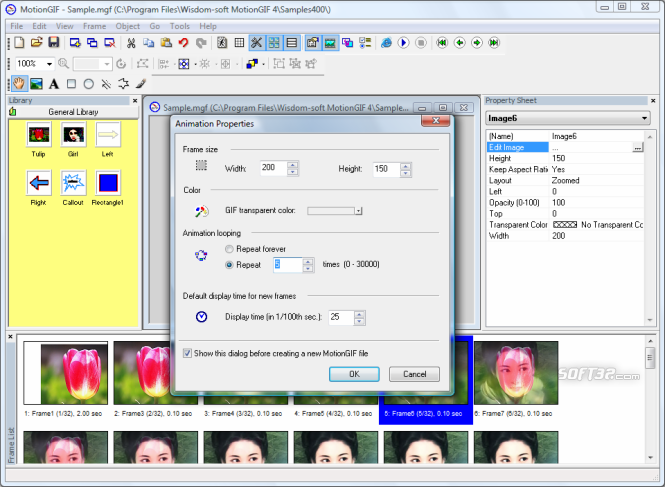Go to previous frame green arrow
Viewport: 665px width, 487px height.
click(459, 43)
